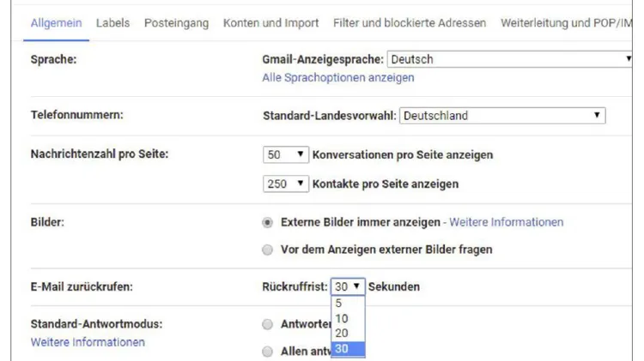Open the Standard-Landesvorwahl Deutschland dropdown
Screen dimensions: 644x361
(502, 116)
